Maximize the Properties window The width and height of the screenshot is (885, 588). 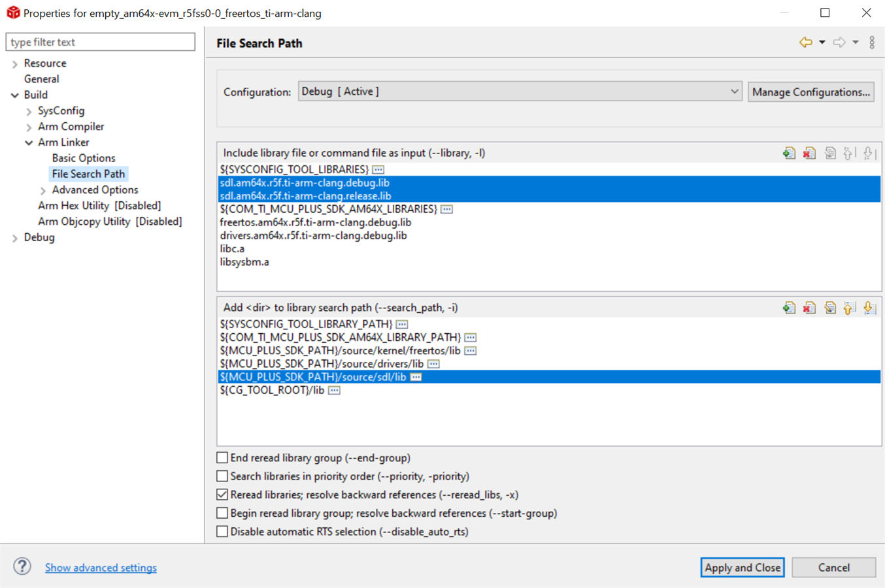[825, 13]
